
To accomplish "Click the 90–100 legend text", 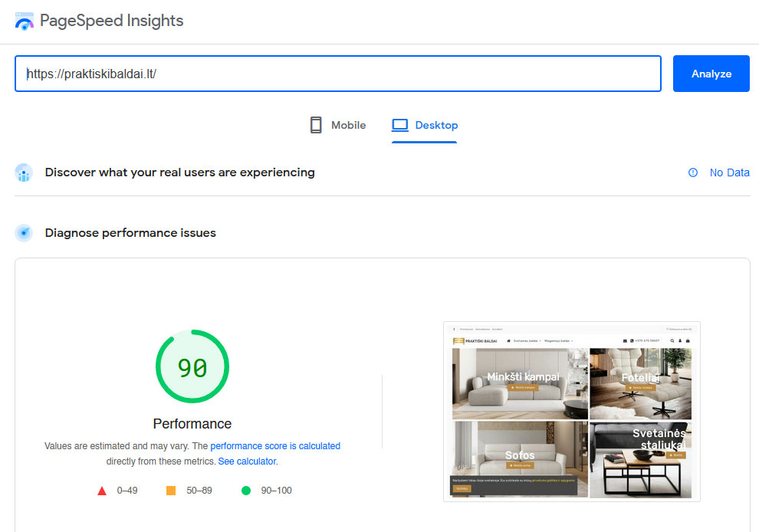I will pos(277,491).
